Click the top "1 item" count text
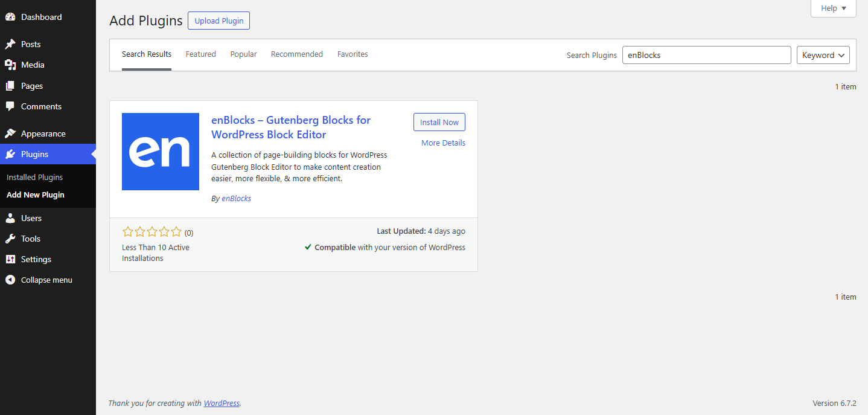868x415 pixels. [x=846, y=87]
